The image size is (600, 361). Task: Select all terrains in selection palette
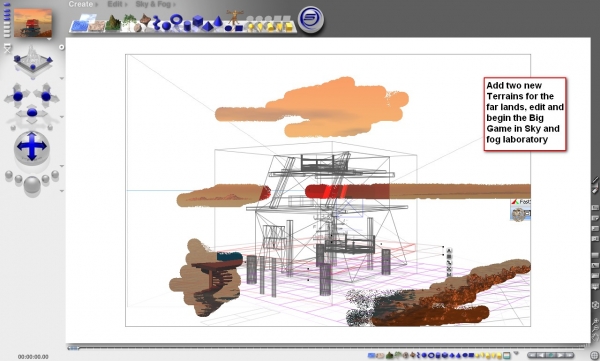390,356
